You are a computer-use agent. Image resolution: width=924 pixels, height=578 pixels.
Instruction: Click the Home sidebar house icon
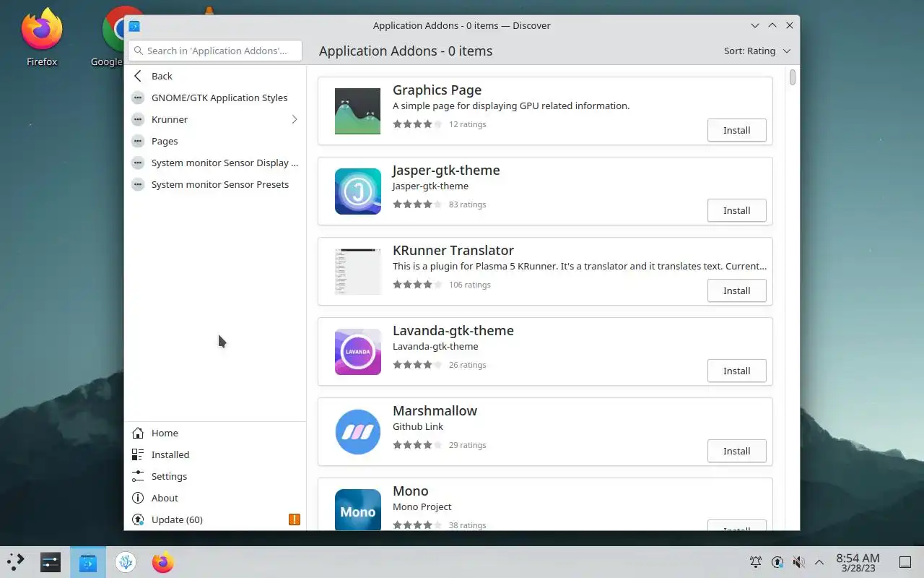(138, 433)
